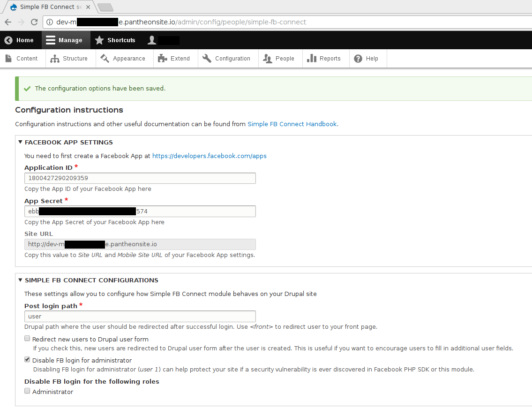This screenshot has height=409, width=532.
Task: Close the Simple FB Connect browser tab
Action: tap(88, 7)
